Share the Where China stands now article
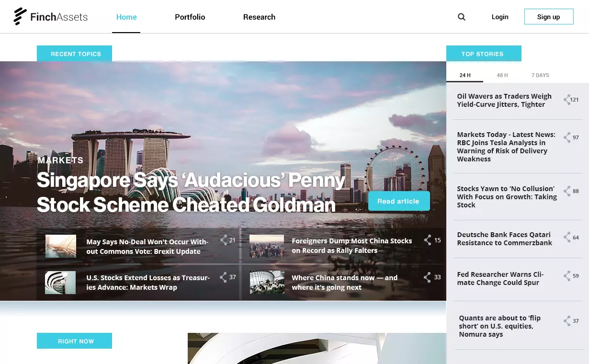The image size is (589, 364). coord(428,277)
